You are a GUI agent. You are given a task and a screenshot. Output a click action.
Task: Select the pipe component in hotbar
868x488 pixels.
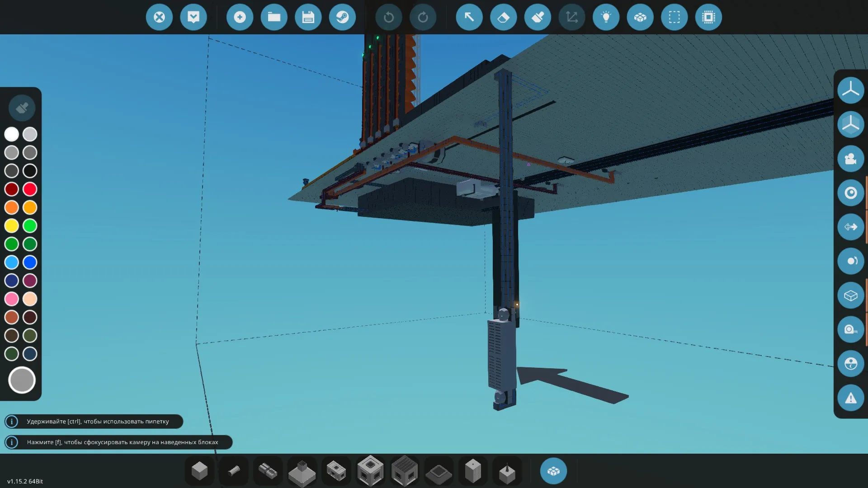click(x=234, y=471)
